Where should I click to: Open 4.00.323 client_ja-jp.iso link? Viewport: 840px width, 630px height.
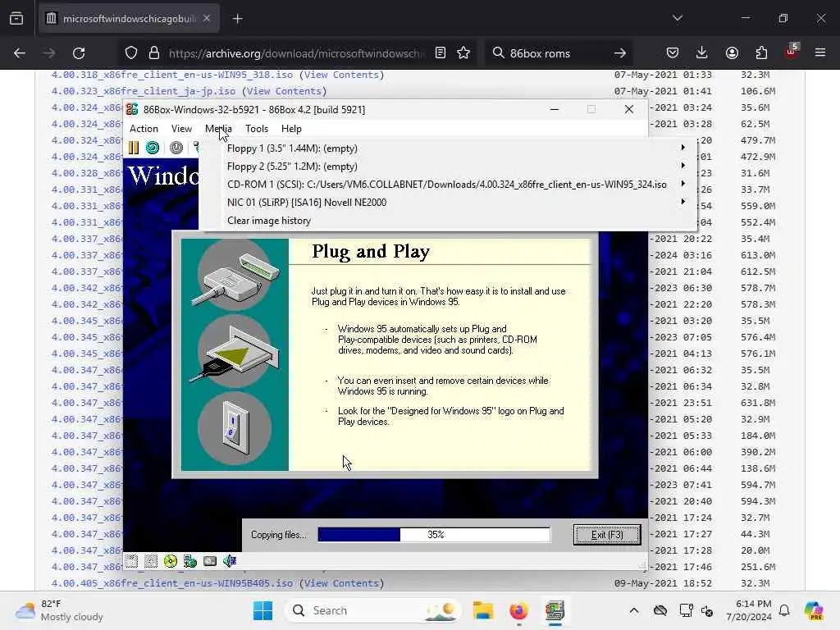coord(144,91)
